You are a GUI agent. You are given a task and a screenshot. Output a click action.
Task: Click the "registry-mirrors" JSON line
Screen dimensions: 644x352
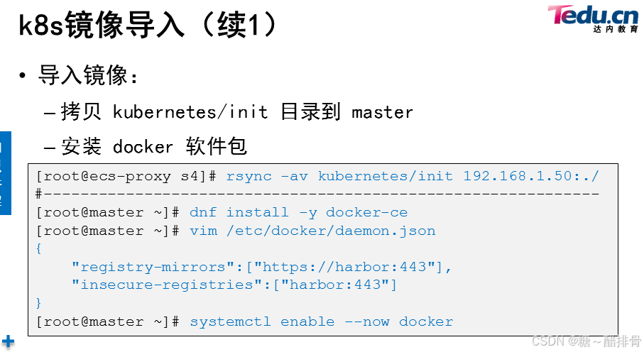[x=262, y=267]
